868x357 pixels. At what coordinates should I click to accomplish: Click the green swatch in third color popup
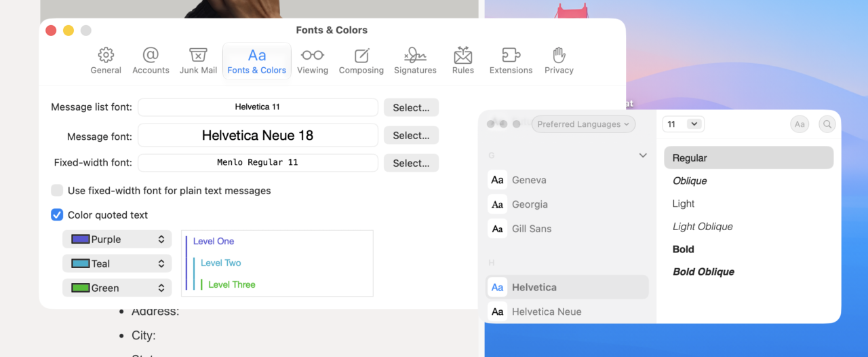(x=81, y=288)
